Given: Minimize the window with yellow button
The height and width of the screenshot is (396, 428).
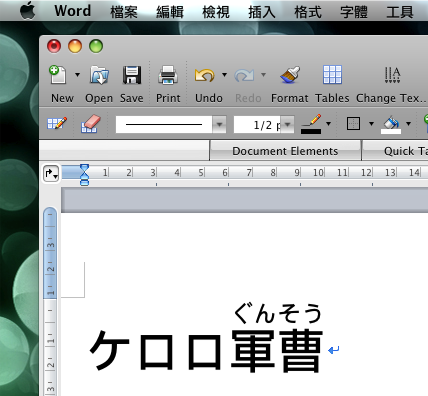Looking at the screenshot, I should pos(75,46).
